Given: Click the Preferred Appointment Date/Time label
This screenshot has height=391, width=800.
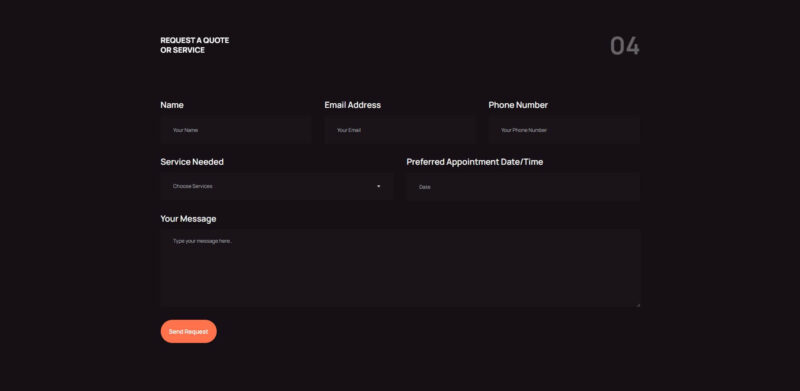Looking at the screenshot, I should coord(475,162).
